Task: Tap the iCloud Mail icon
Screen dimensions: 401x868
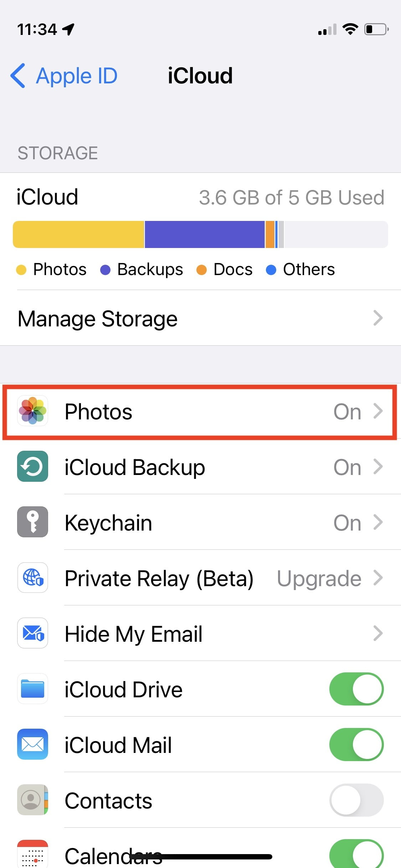Action: point(32,744)
